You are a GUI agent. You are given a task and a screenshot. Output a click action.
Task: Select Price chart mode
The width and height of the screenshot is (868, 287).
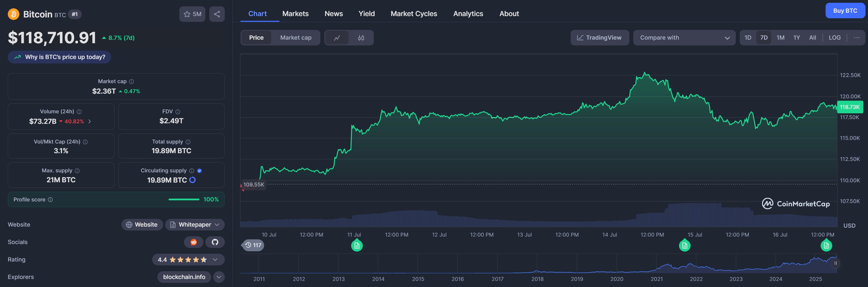[256, 38]
